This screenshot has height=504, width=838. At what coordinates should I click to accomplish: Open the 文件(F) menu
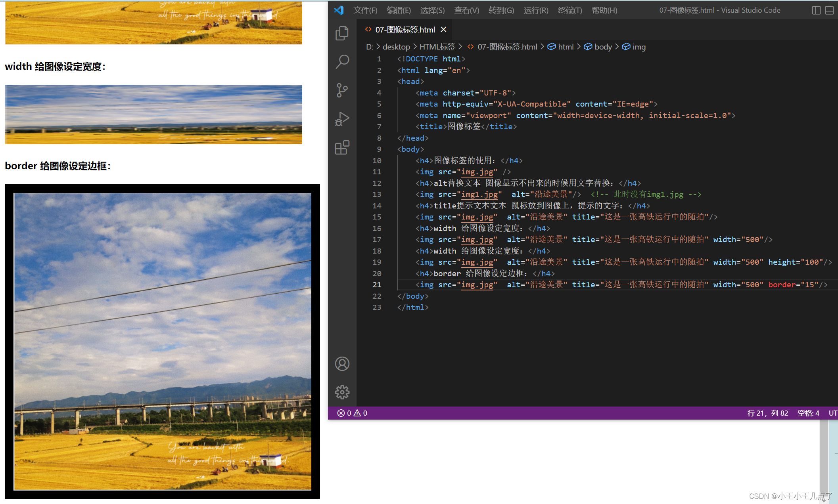click(365, 10)
